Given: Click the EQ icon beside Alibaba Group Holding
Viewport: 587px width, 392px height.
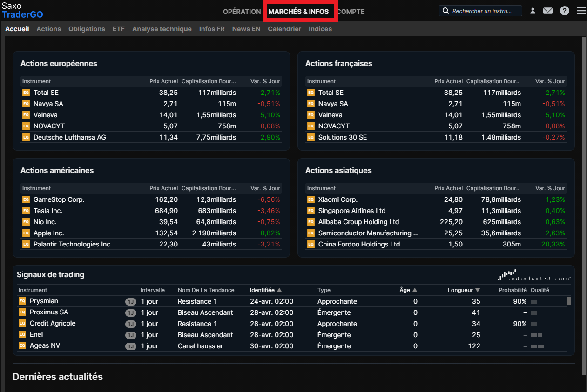Looking at the screenshot, I should [310, 222].
